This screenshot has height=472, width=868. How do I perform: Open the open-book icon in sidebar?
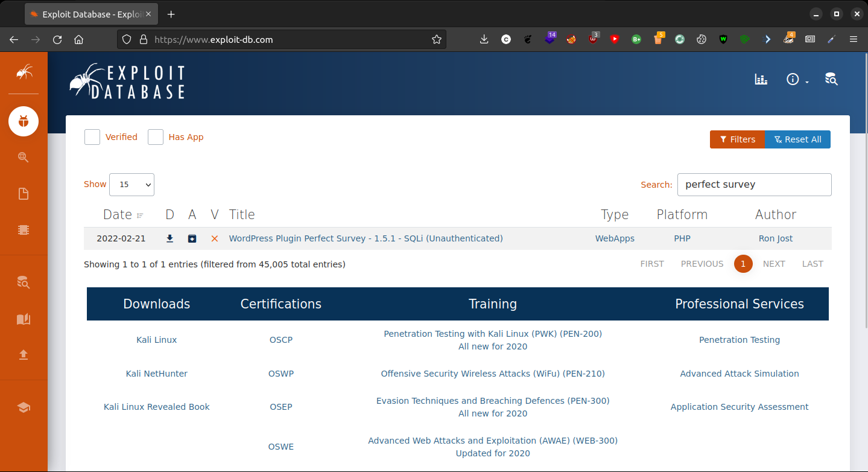[24, 319]
